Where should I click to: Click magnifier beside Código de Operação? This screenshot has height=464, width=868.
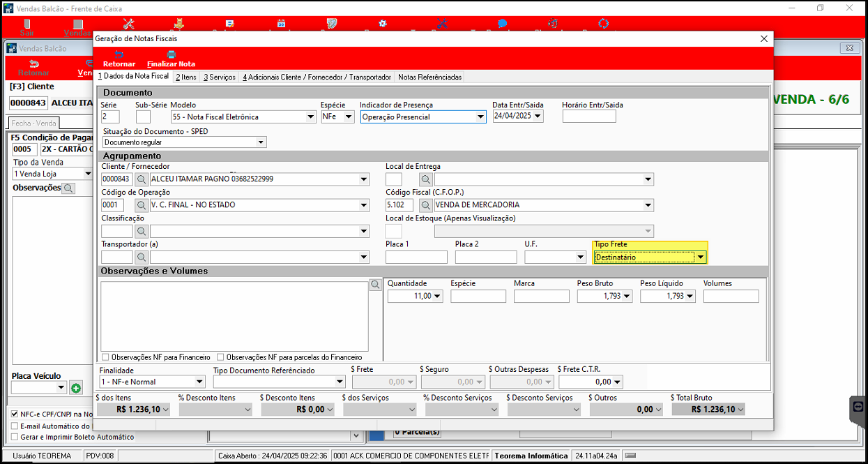pos(141,205)
